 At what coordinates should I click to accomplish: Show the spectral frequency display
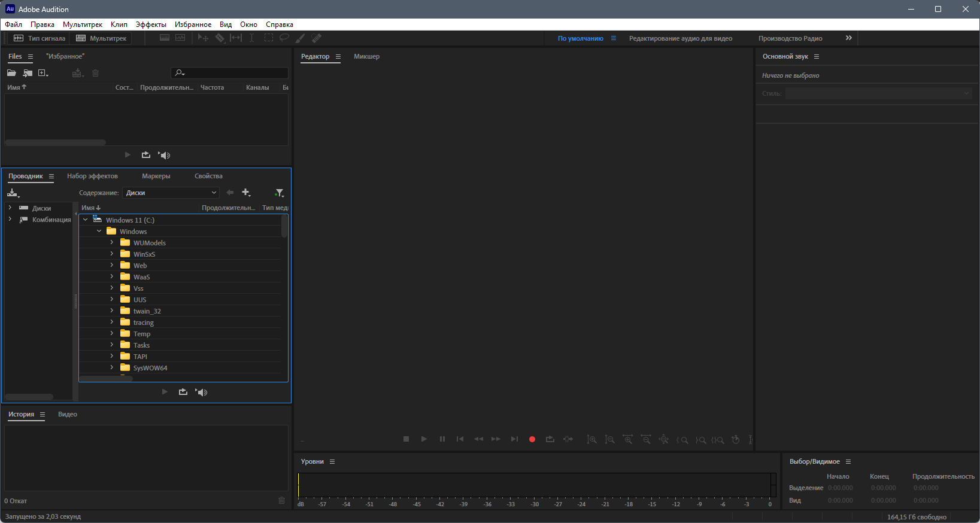(165, 38)
